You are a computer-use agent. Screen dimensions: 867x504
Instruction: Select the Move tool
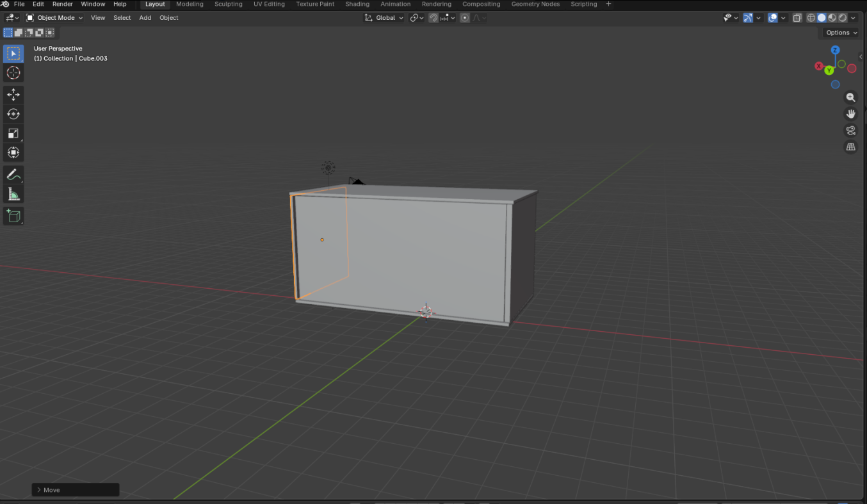13,94
